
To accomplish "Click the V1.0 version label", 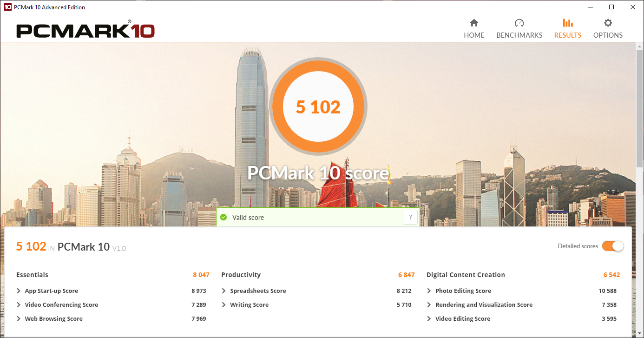I will pos(119,248).
